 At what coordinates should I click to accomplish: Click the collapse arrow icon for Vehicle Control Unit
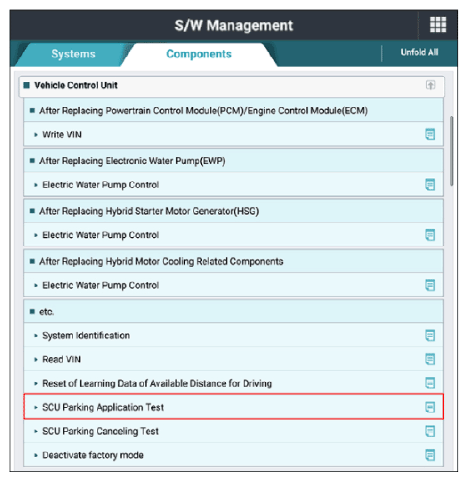pos(430,85)
